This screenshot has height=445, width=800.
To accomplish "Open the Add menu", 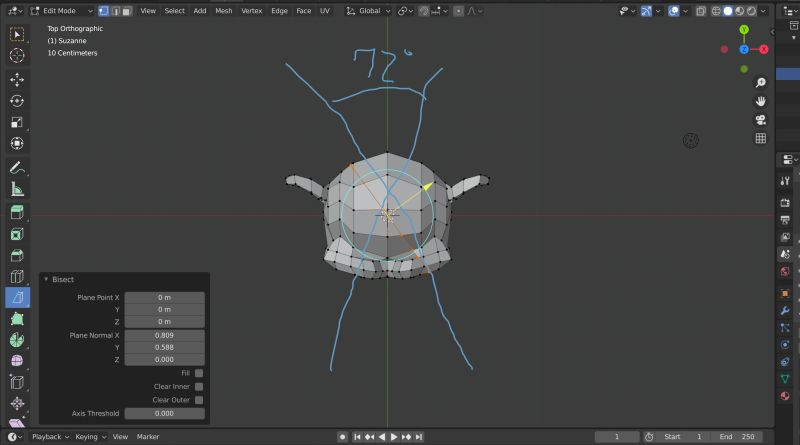I will (x=200, y=11).
